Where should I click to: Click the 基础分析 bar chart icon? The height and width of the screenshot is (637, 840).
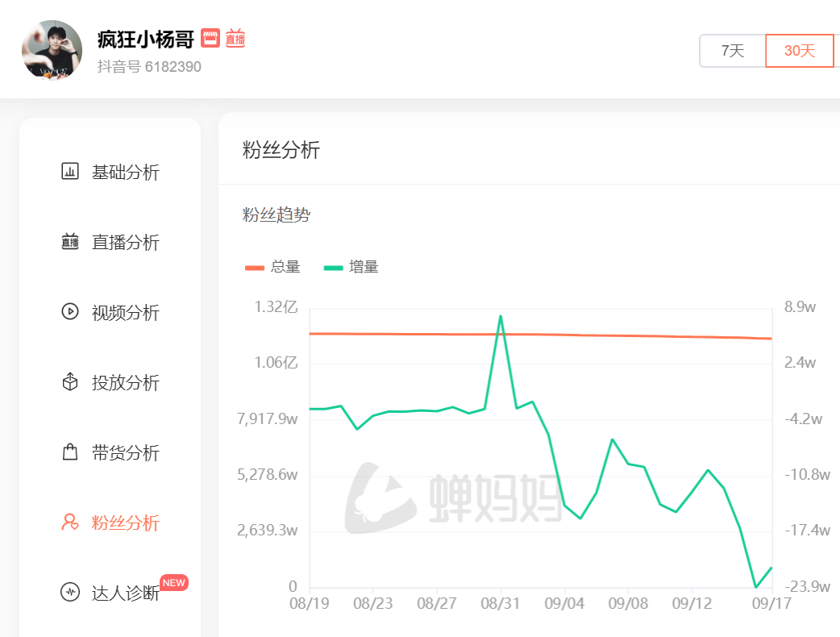[x=70, y=172]
